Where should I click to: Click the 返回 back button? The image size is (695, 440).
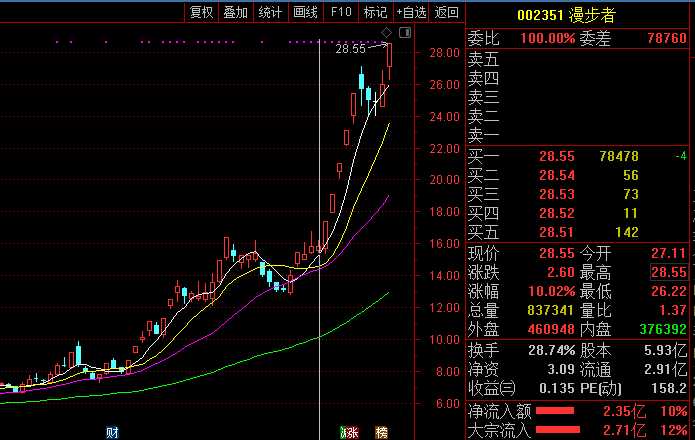click(447, 12)
